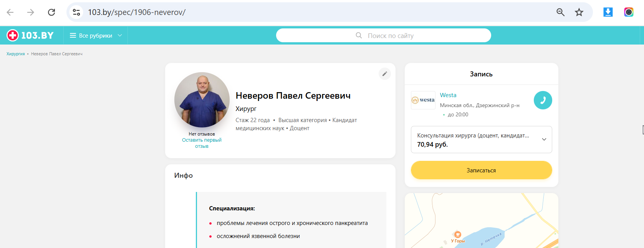Viewport: 644px width, 248px height.
Task: Open site information icon in address bar
Action: click(x=76, y=12)
